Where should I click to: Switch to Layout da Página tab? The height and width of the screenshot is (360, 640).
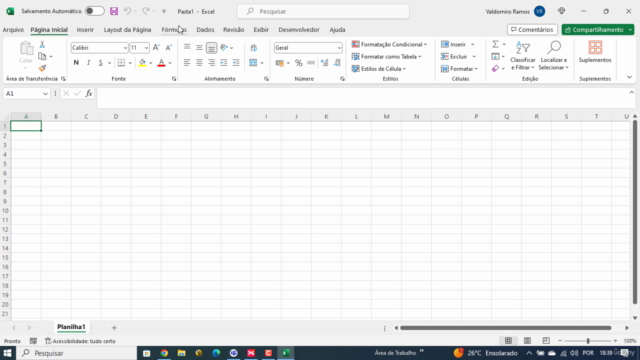coord(127,30)
